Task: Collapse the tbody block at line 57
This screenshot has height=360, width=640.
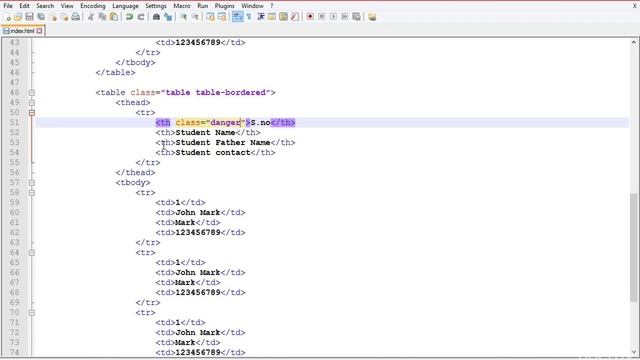Action: point(32,182)
